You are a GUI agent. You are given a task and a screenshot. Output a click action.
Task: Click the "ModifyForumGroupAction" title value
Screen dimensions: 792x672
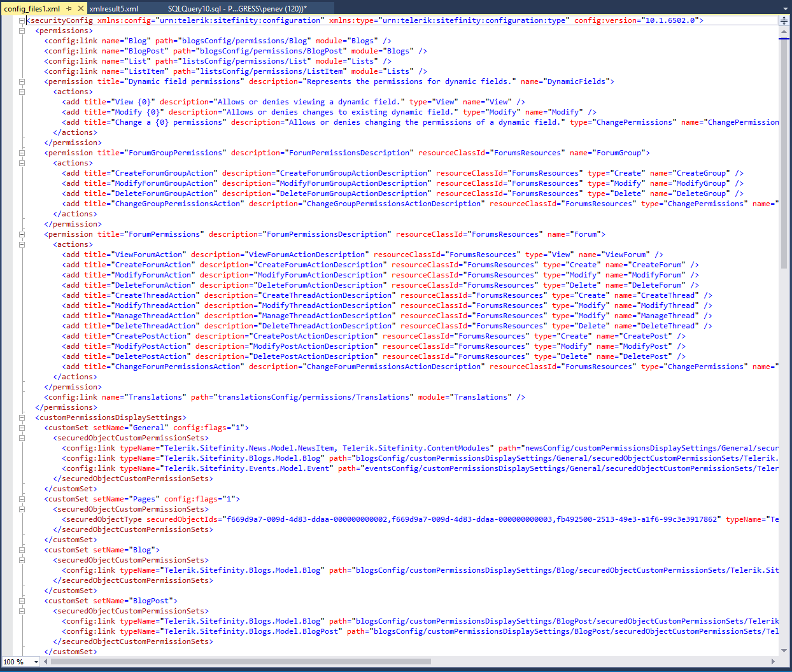pyautogui.click(x=164, y=183)
